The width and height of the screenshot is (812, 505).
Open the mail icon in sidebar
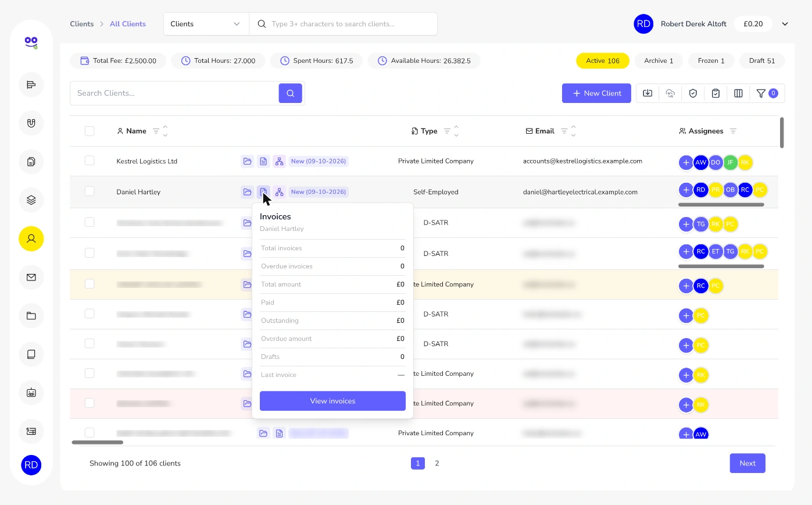(x=31, y=278)
